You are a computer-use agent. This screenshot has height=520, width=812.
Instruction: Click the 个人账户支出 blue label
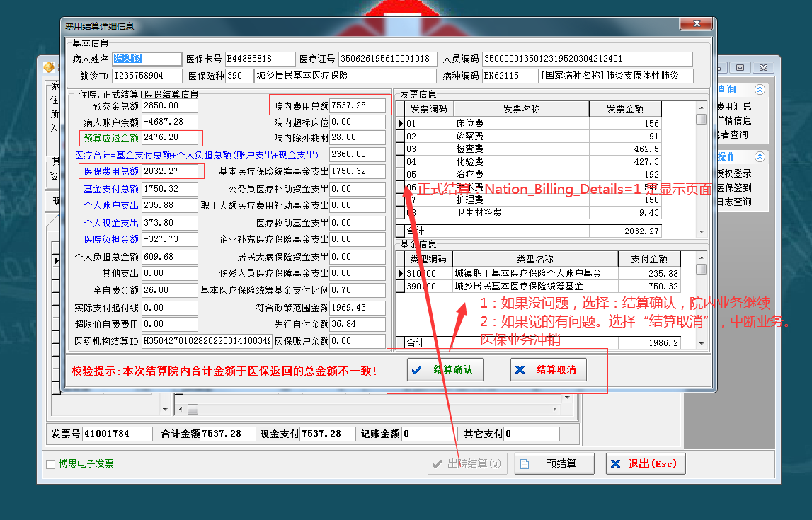click(111, 205)
